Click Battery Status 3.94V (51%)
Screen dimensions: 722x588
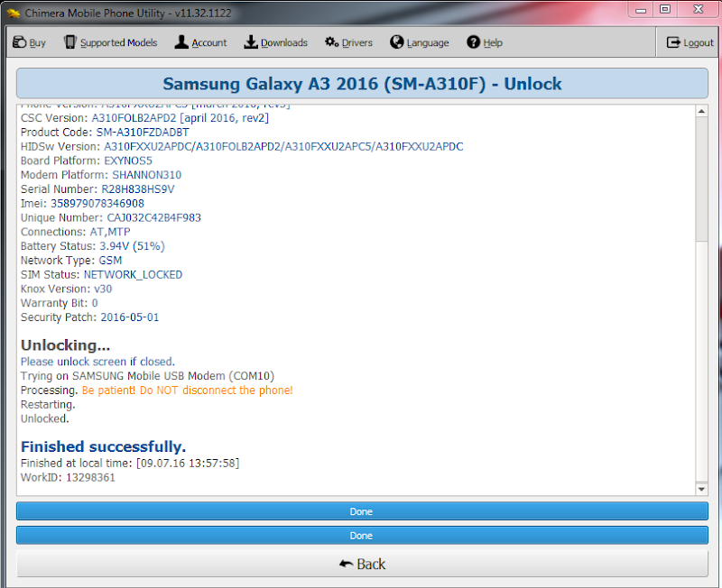click(x=93, y=246)
